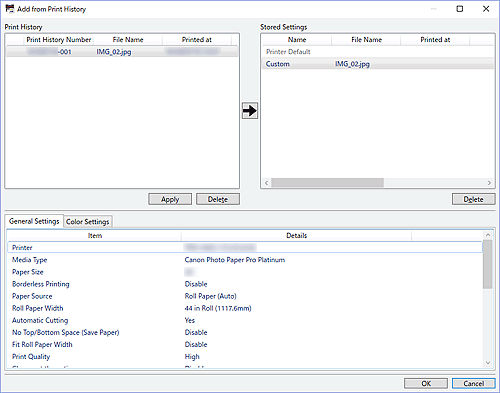Select IMG_02.jpg in the Print History list
The height and width of the screenshot is (393, 500).
pyautogui.click(x=122, y=52)
